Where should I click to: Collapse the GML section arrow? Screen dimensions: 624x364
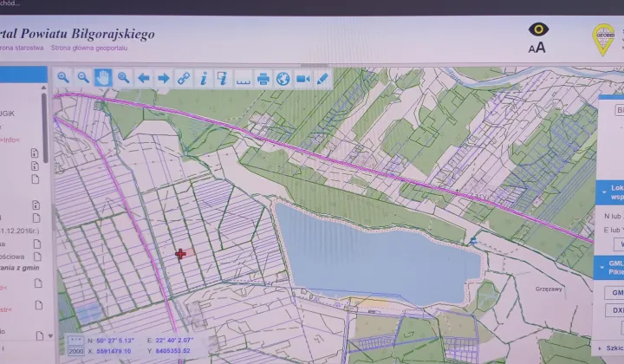(x=601, y=267)
